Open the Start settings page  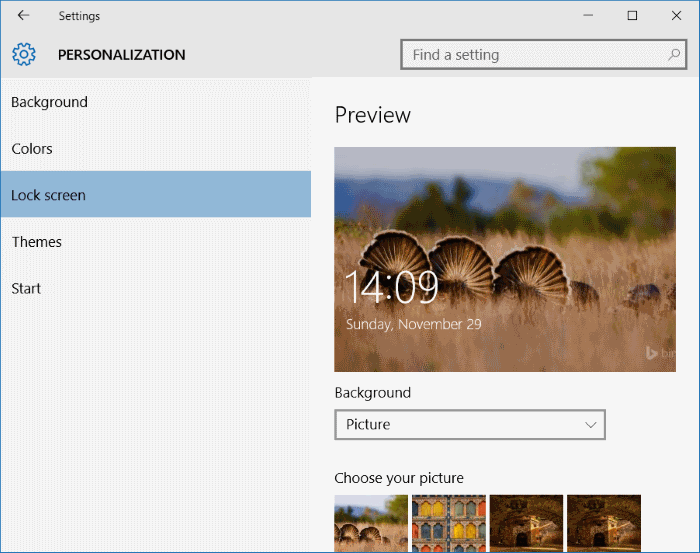155,288
